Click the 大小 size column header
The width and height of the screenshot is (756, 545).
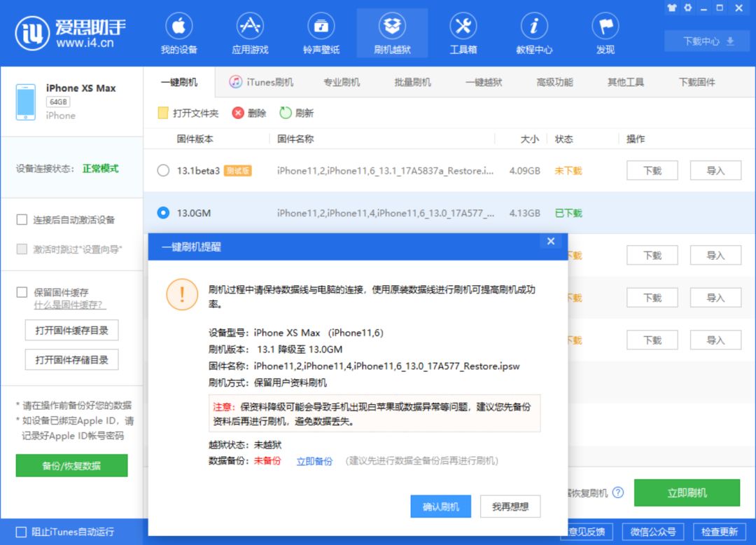coord(530,139)
